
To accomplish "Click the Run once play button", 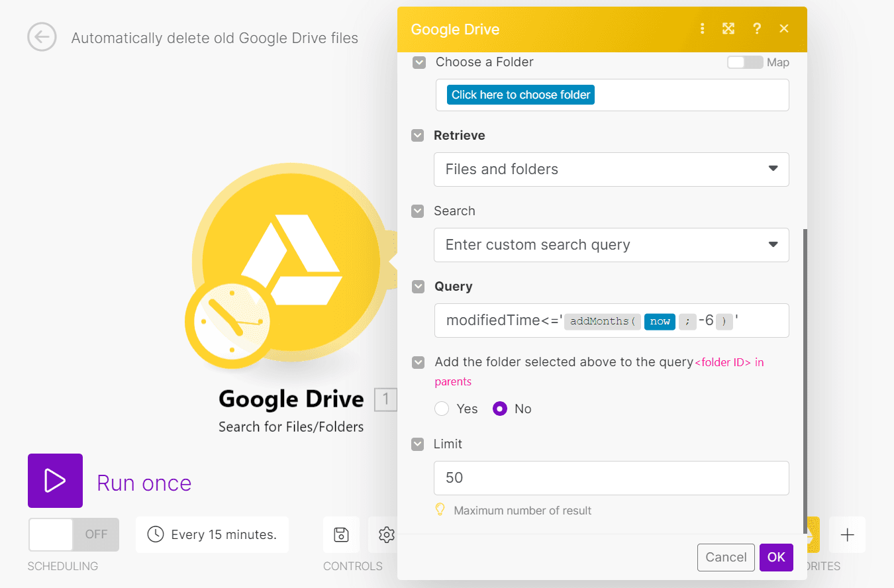I will coord(55,481).
